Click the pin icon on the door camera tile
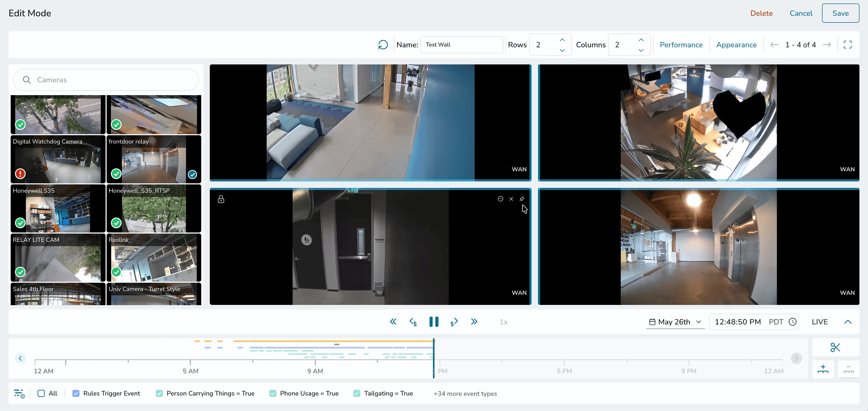The height and width of the screenshot is (411, 868). (x=522, y=199)
